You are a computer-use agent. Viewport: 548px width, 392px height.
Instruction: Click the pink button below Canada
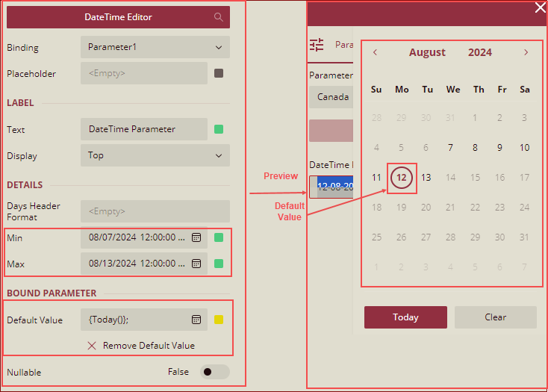click(331, 131)
